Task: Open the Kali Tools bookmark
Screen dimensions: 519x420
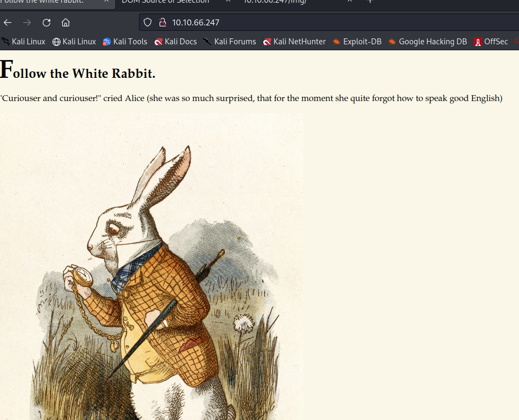Action: pos(125,42)
